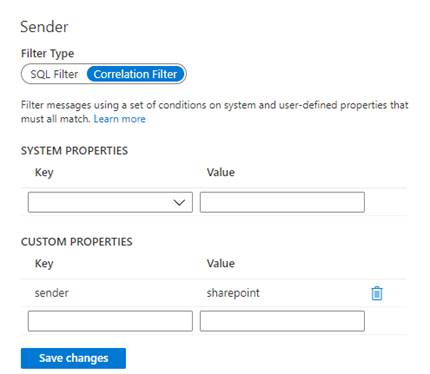Click the SYSTEM PROPERTIES section heading
This screenshot has height=374, width=430.
(x=74, y=151)
